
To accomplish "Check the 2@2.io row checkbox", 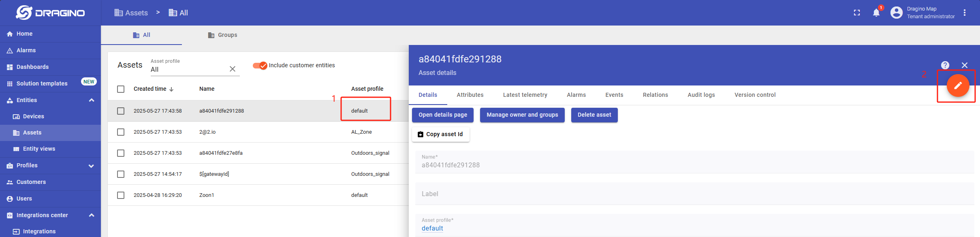I will pos(121,132).
